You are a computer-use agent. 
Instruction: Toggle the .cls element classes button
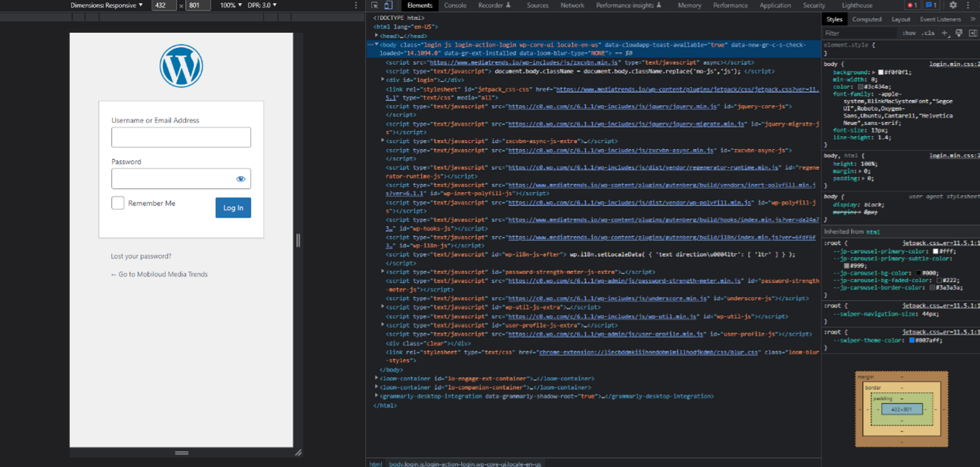[x=928, y=33]
